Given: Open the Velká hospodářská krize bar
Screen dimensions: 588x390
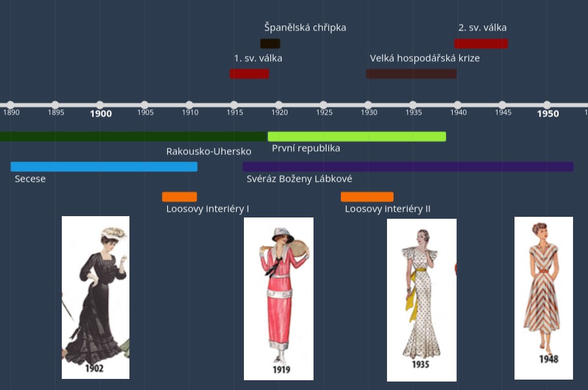Looking at the screenshot, I should click(x=411, y=74).
